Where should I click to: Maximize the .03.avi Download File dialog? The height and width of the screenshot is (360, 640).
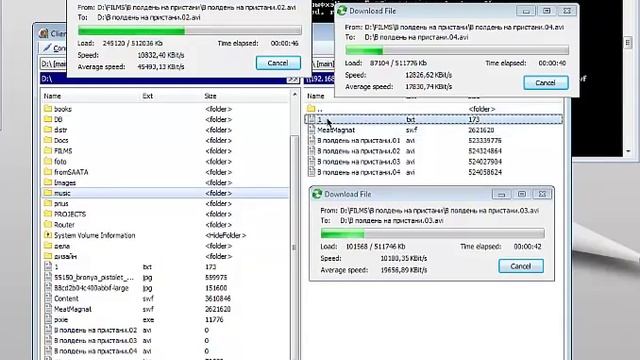pyautogui.click(x=522, y=194)
